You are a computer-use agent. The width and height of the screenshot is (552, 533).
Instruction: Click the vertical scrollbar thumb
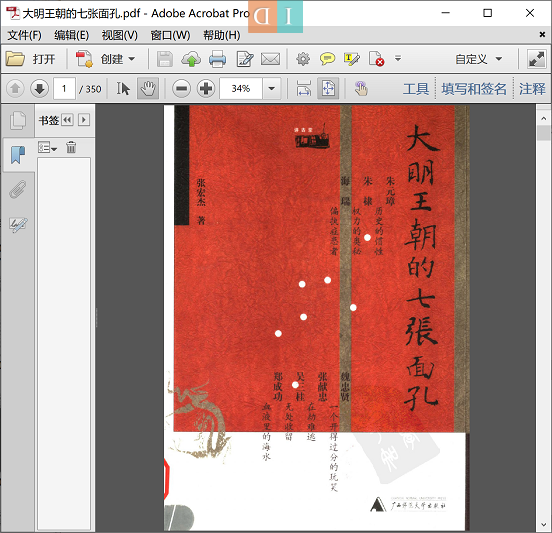[544, 133]
